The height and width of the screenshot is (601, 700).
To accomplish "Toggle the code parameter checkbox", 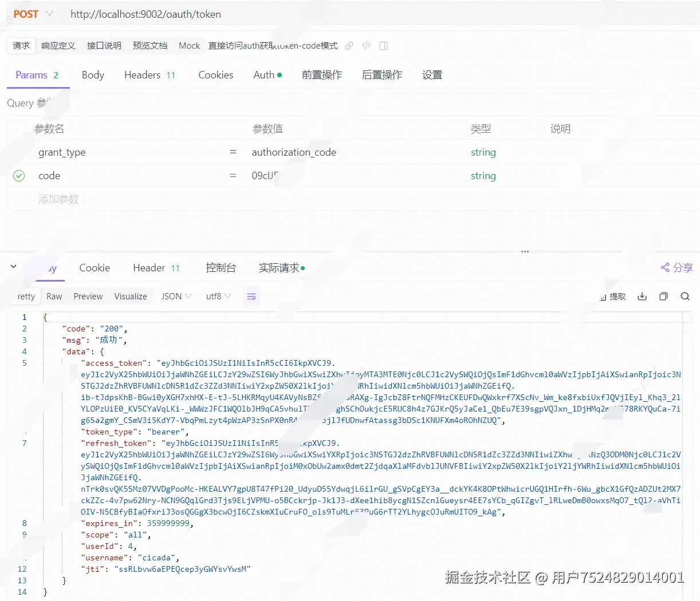I will tap(19, 176).
